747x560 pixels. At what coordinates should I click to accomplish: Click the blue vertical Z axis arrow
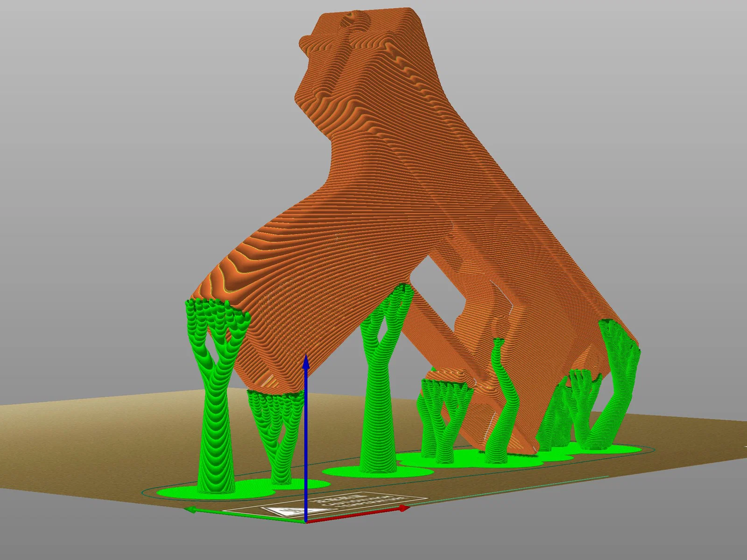click(306, 438)
